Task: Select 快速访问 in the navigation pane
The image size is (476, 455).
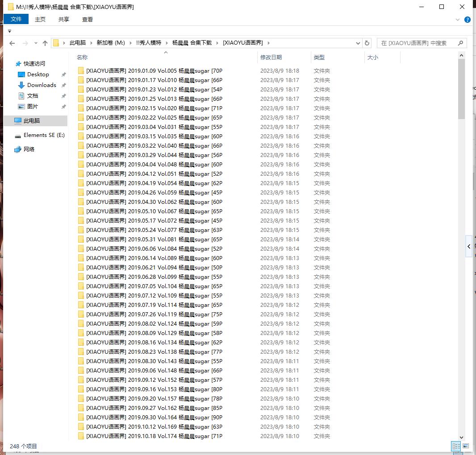Action: pos(34,64)
